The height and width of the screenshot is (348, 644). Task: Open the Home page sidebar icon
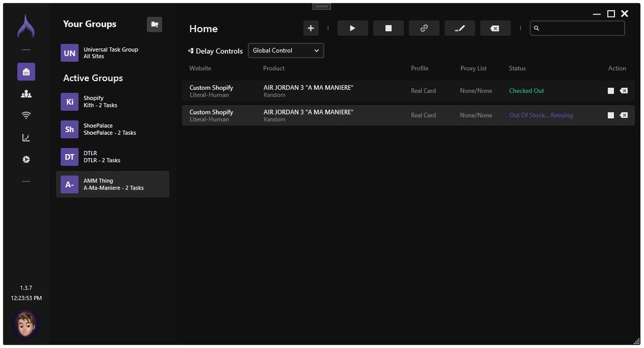coord(26,71)
